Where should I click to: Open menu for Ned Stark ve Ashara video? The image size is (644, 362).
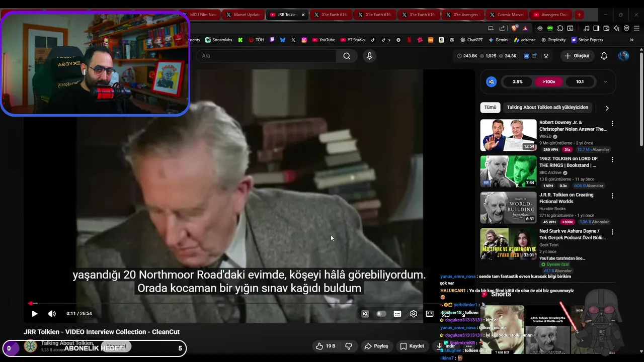coord(612,232)
